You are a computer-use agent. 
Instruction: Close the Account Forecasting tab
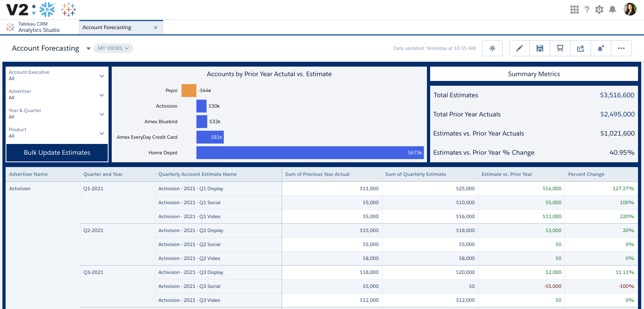[156, 28]
